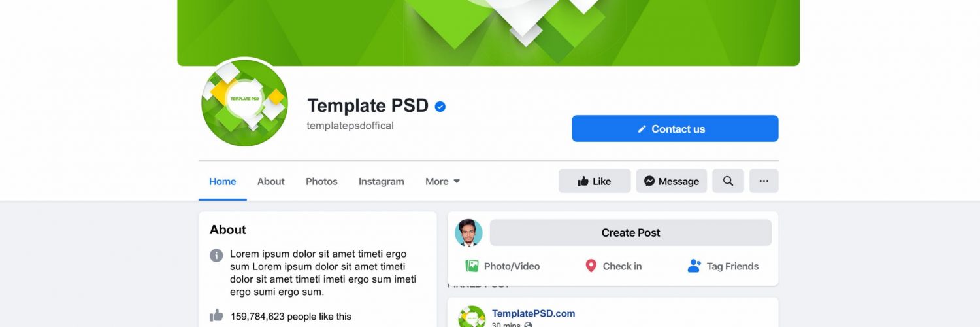Choose Tag Friends option
The image size is (980, 327).
point(723,266)
